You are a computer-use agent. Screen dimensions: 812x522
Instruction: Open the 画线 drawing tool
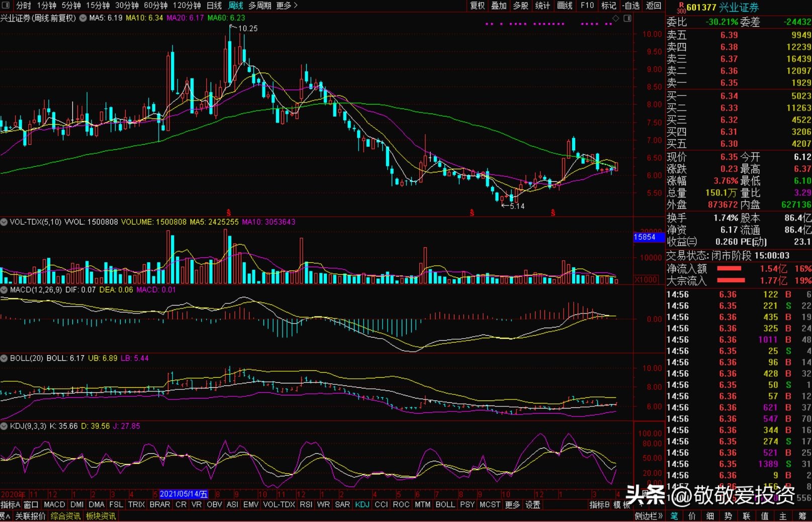click(565, 6)
